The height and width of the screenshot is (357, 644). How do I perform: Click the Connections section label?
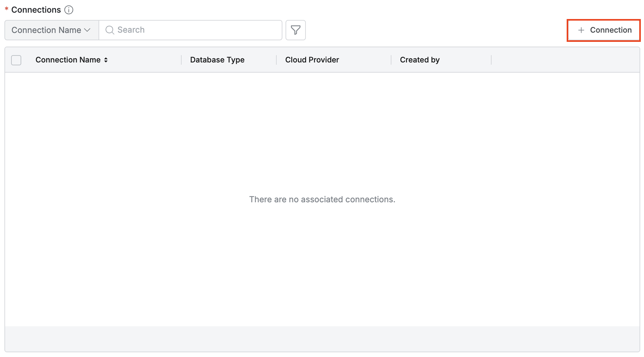coord(36,10)
